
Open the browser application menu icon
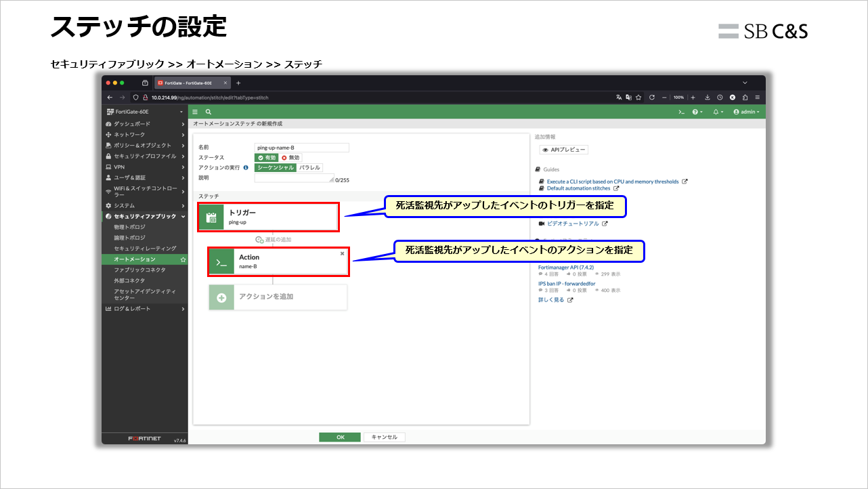(757, 98)
